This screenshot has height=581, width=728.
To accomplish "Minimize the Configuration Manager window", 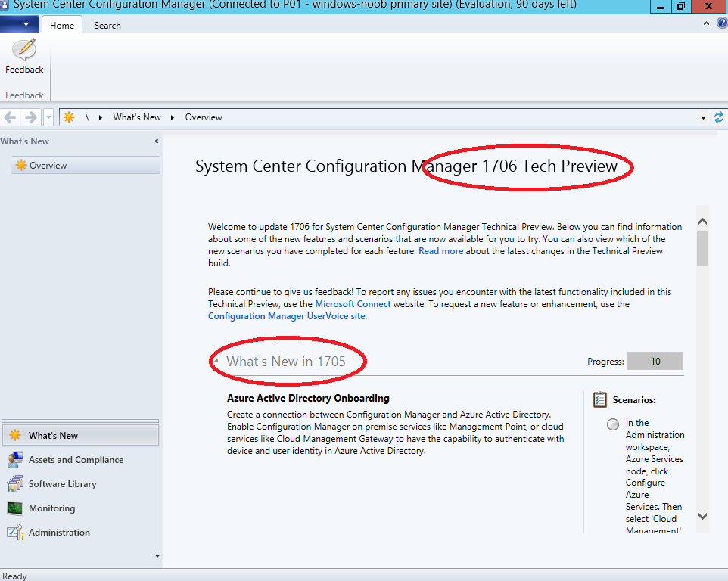I will click(661, 7).
